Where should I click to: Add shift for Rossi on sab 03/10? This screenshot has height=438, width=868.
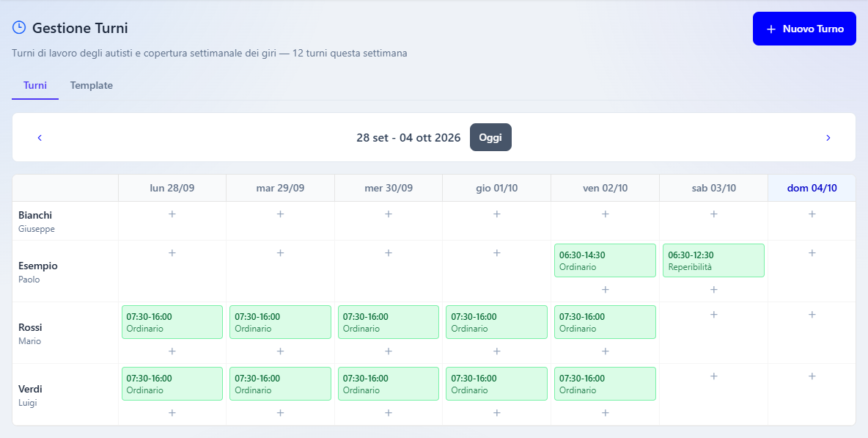point(713,315)
